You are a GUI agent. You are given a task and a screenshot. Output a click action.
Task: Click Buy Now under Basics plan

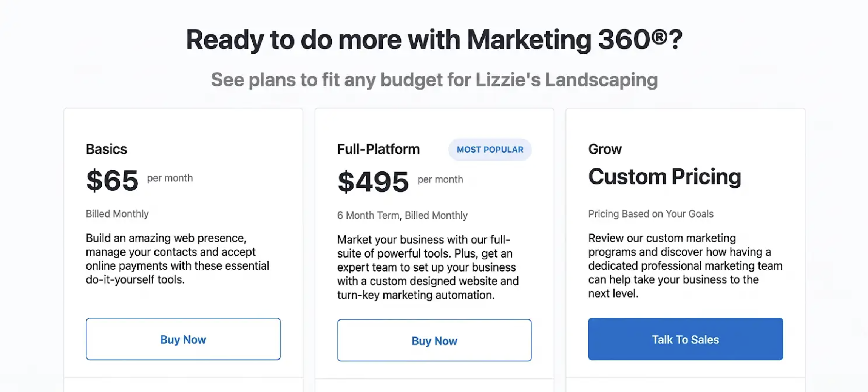tap(183, 339)
